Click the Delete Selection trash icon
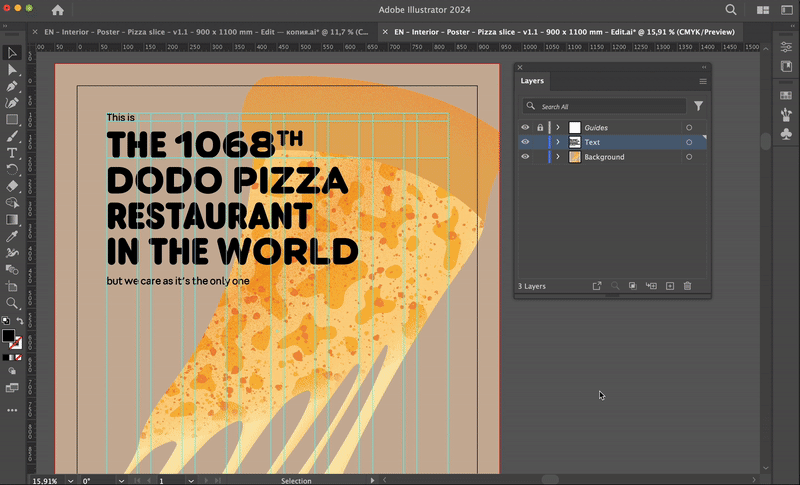Screen dimensions: 800x485 click(x=687, y=286)
